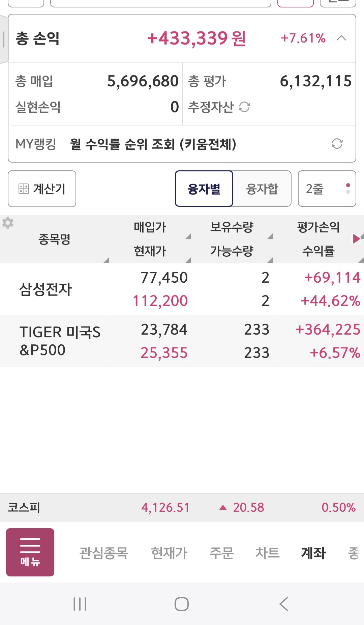Refresh the MY랭킹 monthly ranking

coord(337,144)
